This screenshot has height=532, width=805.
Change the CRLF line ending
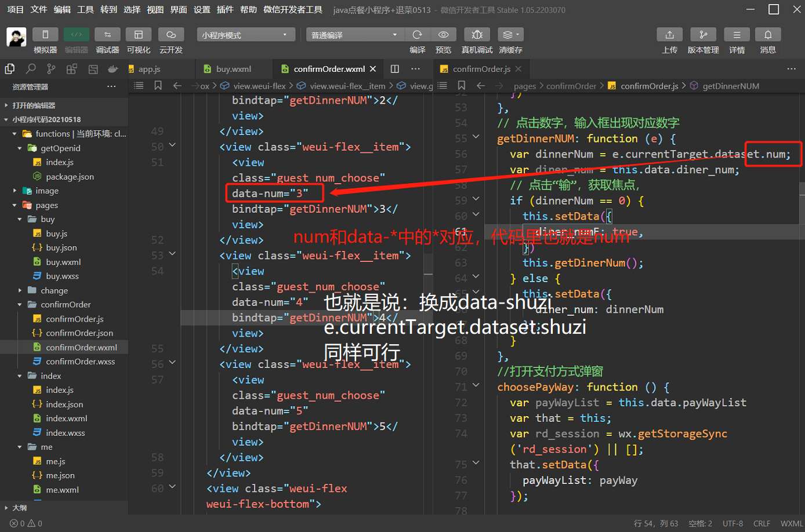point(762,523)
